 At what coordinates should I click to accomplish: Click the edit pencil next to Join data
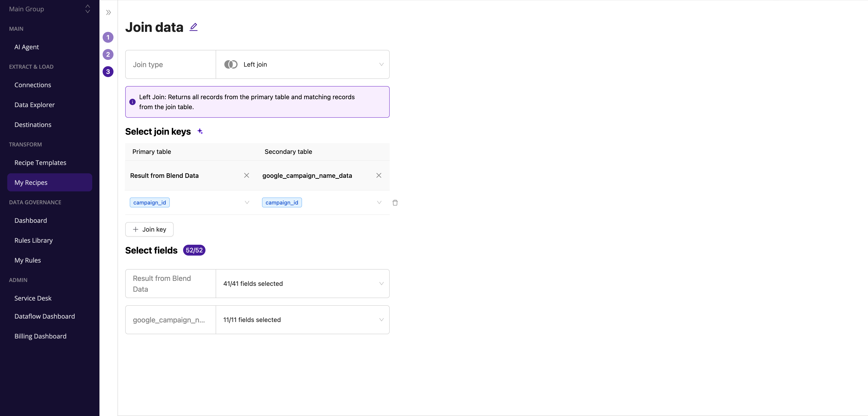193,27
